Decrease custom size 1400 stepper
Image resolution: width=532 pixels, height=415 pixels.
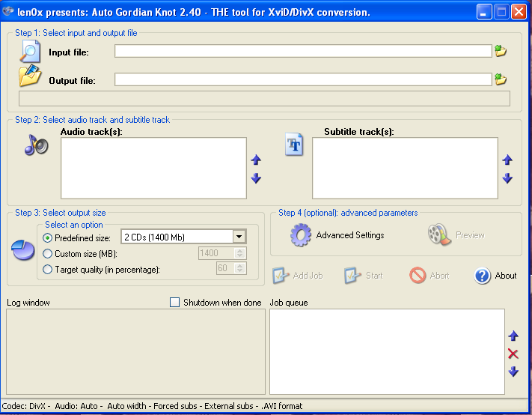click(x=240, y=255)
